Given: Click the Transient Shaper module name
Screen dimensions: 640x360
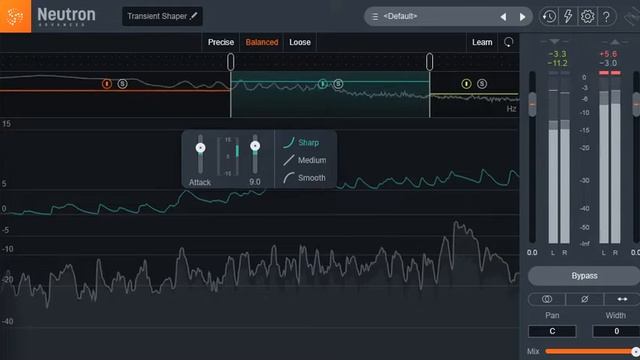Looking at the screenshot, I should [157, 16].
